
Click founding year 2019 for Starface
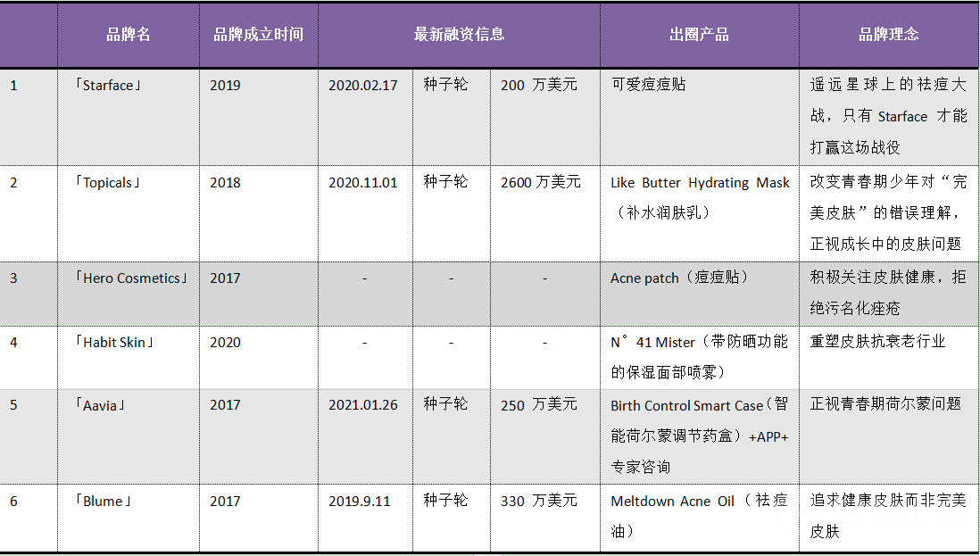click(225, 85)
